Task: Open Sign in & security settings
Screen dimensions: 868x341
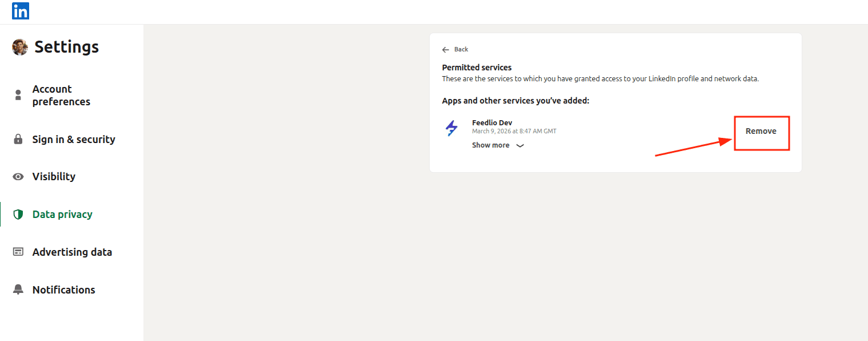Action: (74, 139)
